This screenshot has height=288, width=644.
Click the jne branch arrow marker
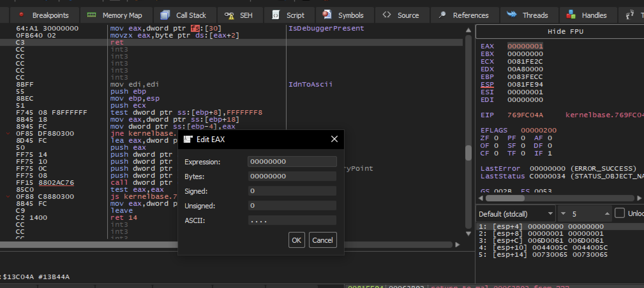(x=8, y=133)
